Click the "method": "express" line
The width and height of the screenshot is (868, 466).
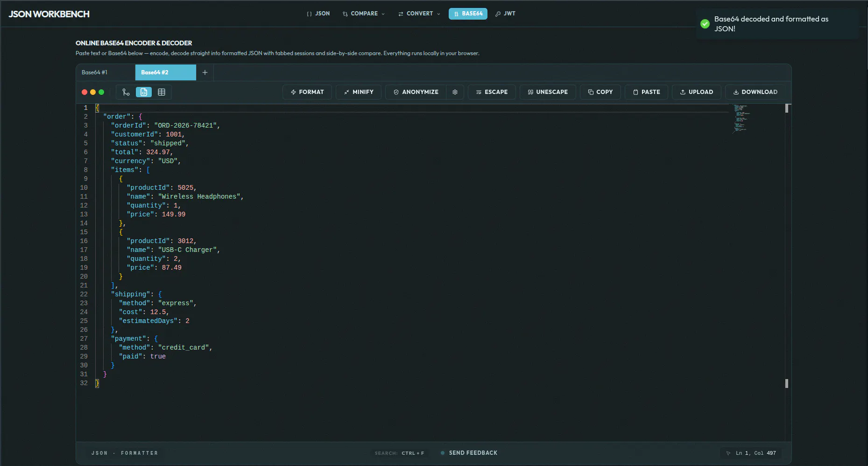click(158, 303)
